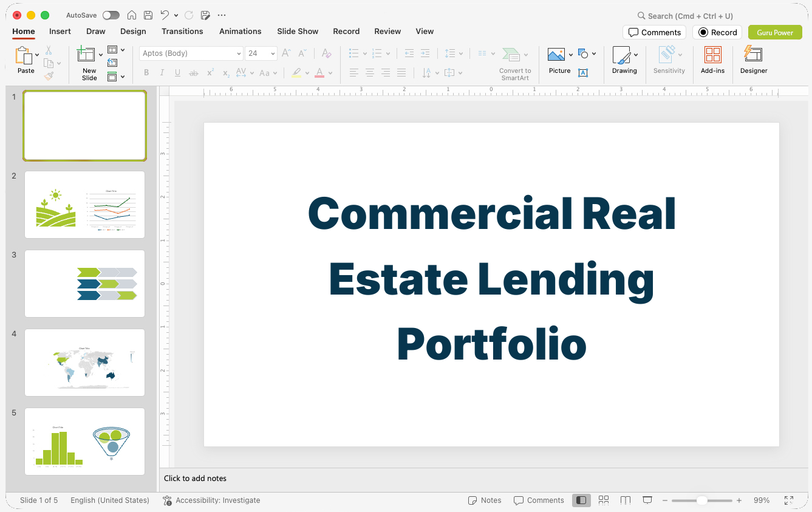Click the green Guru Power button
The width and height of the screenshot is (812, 512).
(x=775, y=32)
